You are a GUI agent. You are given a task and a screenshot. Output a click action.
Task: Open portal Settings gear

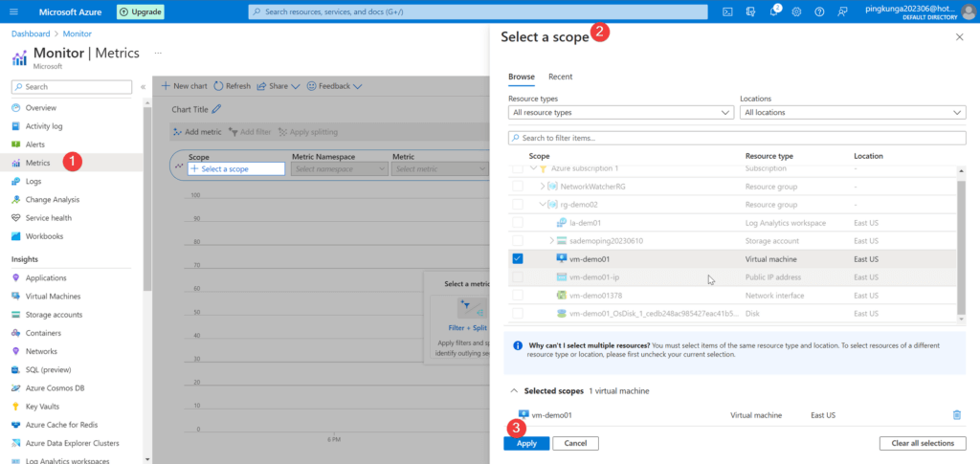[x=796, y=11]
